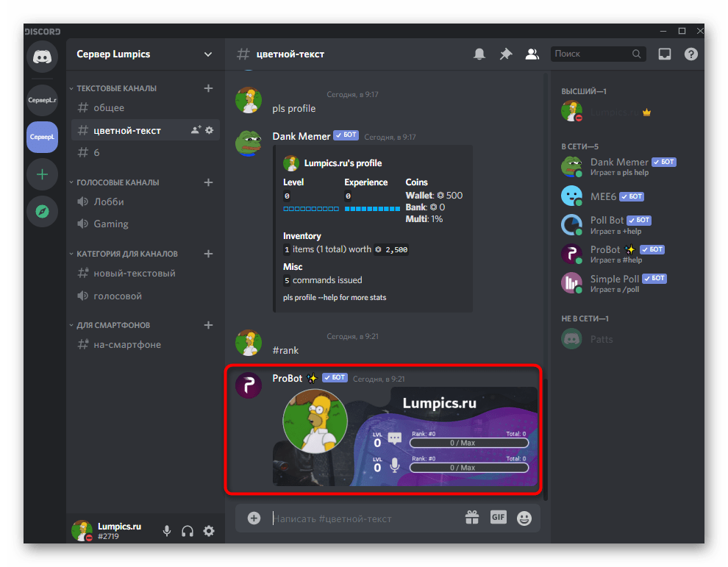Screen dimensions: 728x567
Task: Click the #rank message text
Action: tap(285, 351)
